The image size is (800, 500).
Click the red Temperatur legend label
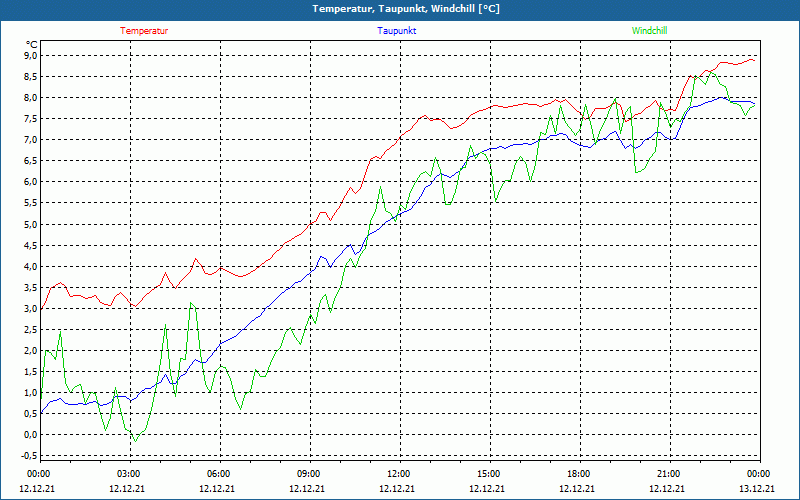pyautogui.click(x=144, y=31)
